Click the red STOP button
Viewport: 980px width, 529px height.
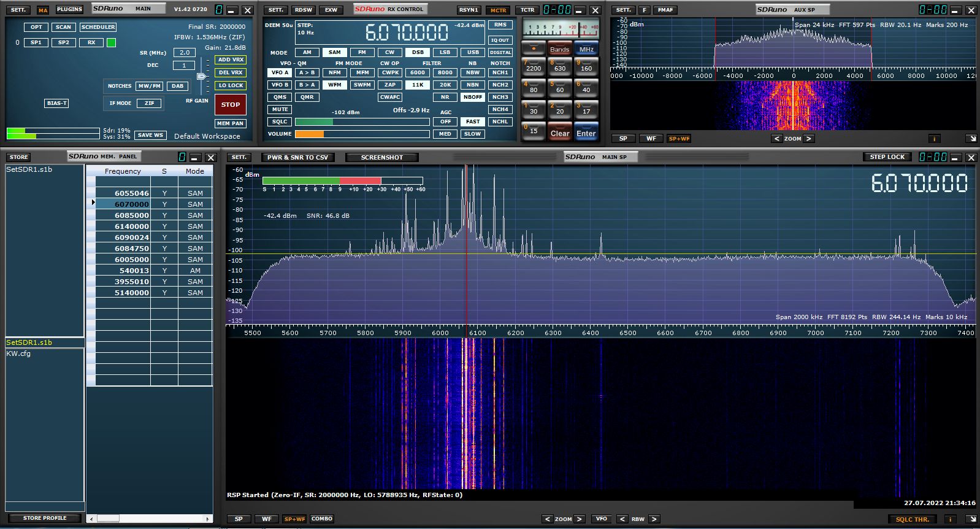click(x=231, y=104)
